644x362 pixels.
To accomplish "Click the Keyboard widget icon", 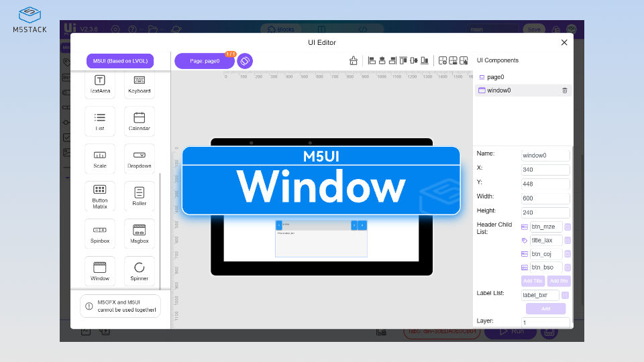I will click(139, 83).
